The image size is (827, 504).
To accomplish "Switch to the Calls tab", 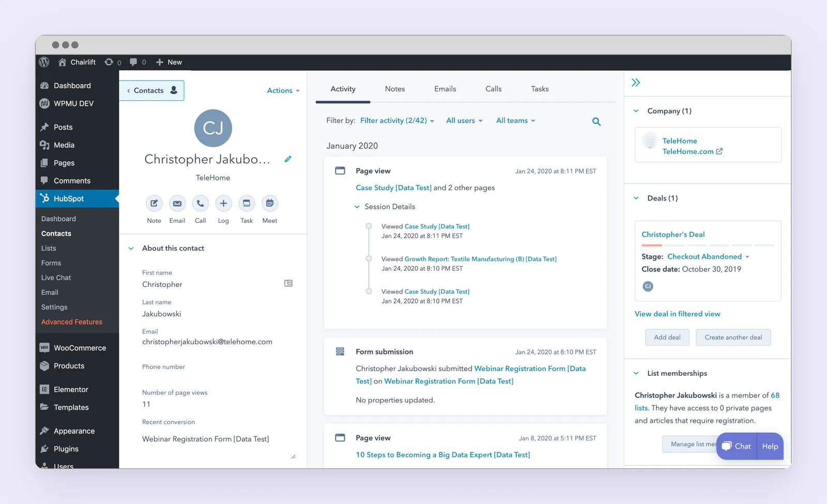I will click(x=494, y=89).
